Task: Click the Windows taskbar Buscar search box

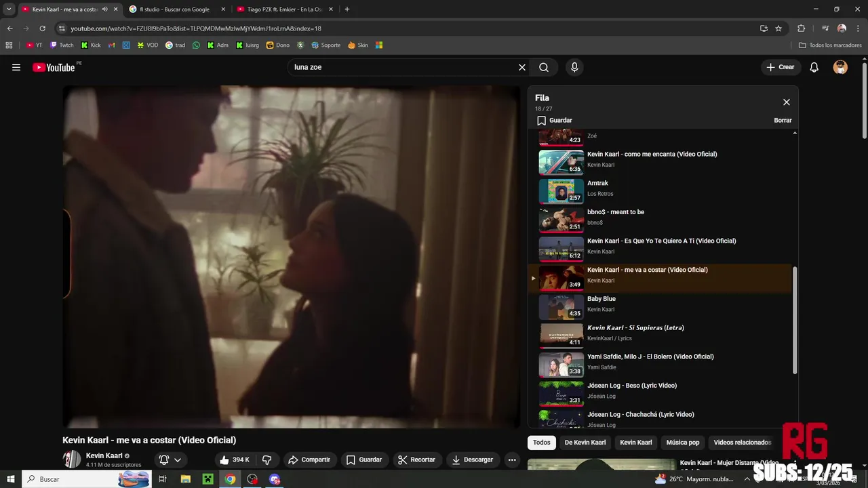Action: (86, 479)
